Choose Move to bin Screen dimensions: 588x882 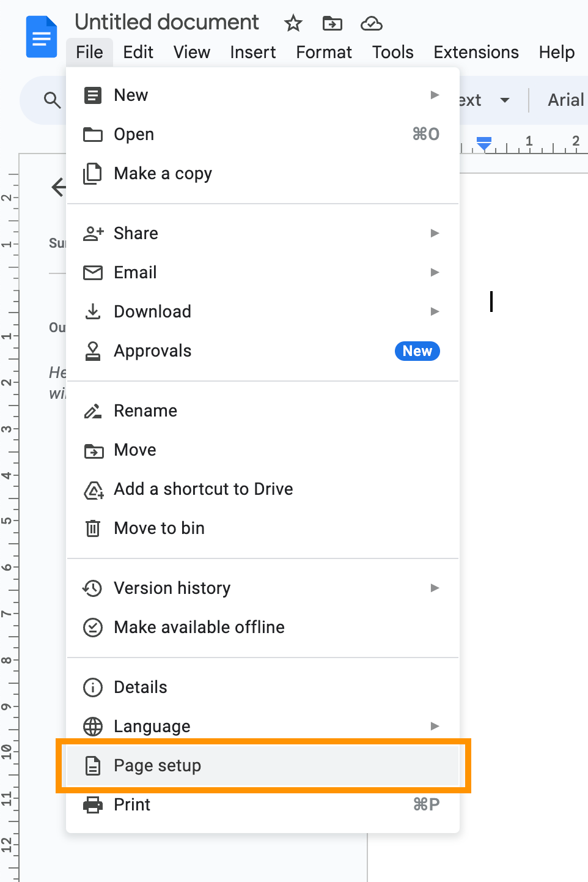pos(263,528)
